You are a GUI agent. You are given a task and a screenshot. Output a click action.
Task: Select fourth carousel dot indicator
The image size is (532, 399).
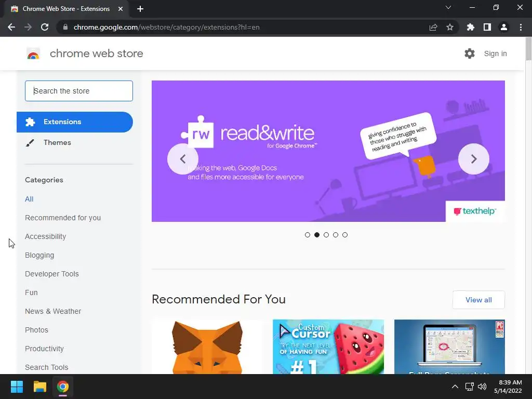(336, 235)
